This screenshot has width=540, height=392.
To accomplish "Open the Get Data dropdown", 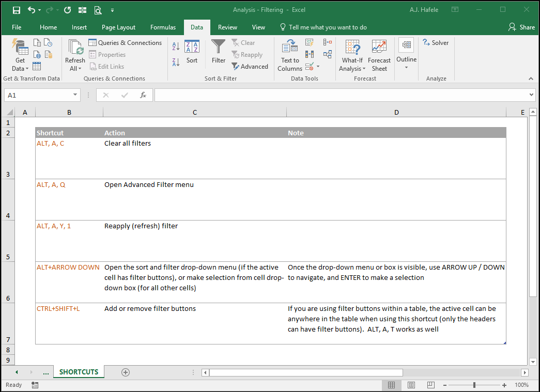I will 20,55.
